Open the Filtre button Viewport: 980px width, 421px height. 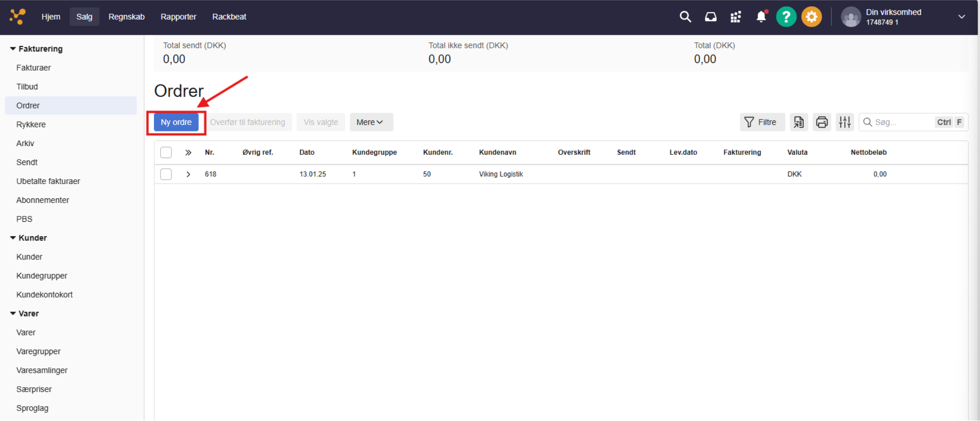click(x=762, y=122)
